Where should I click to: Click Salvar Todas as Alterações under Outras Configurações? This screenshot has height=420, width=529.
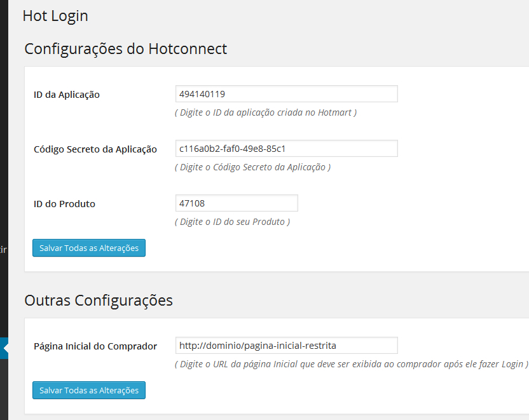tap(88, 390)
